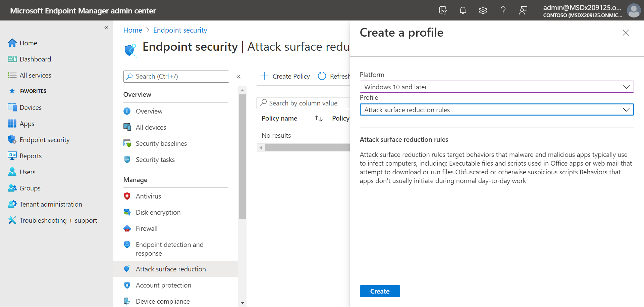
Task: Click the Device compliance icon
Action: pyautogui.click(x=127, y=301)
